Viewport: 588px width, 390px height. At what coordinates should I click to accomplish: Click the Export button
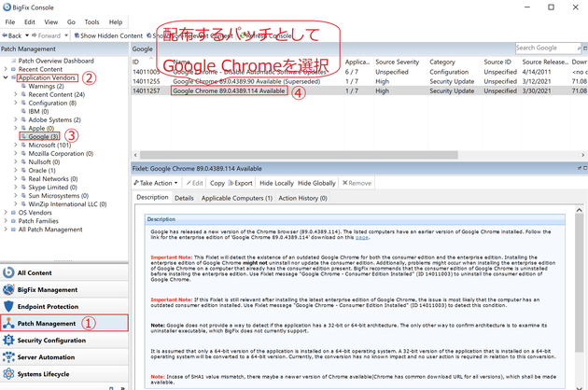[x=241, y=183]
